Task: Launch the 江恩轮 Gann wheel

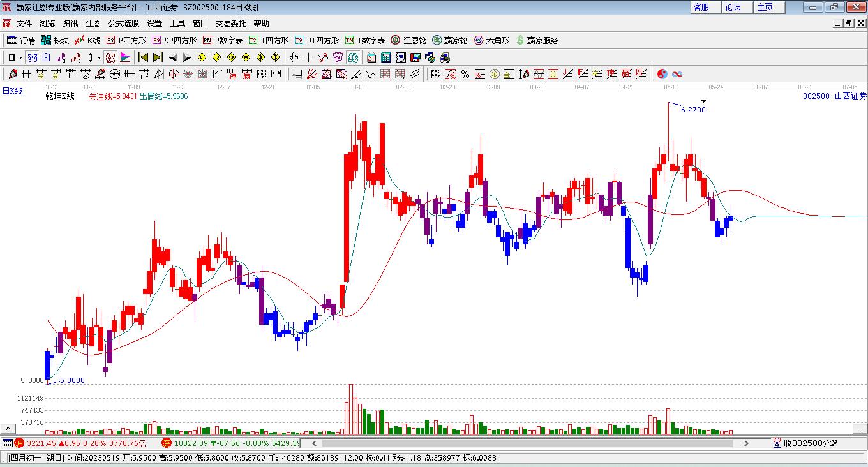Action: point(408,40)
